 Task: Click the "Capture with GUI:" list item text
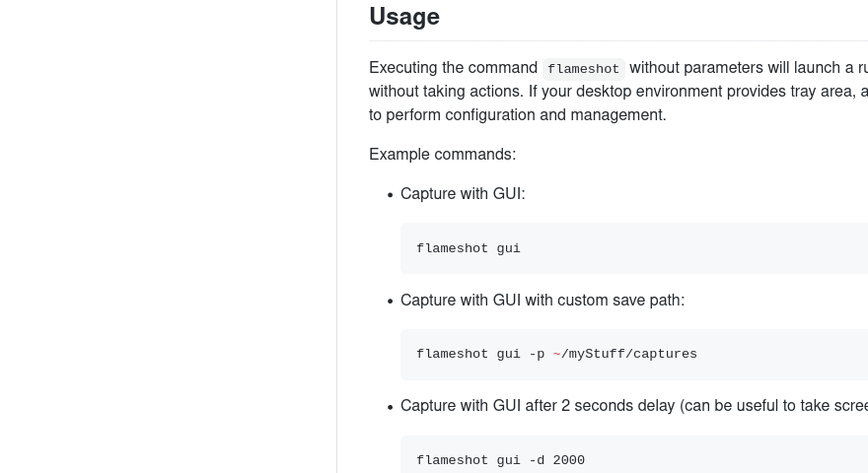click(x=463, y=194)
